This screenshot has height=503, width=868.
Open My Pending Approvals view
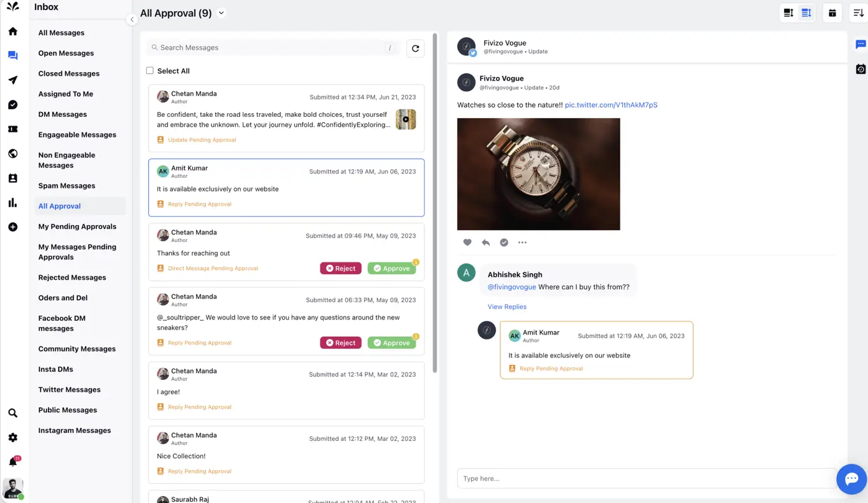(77, 227)
